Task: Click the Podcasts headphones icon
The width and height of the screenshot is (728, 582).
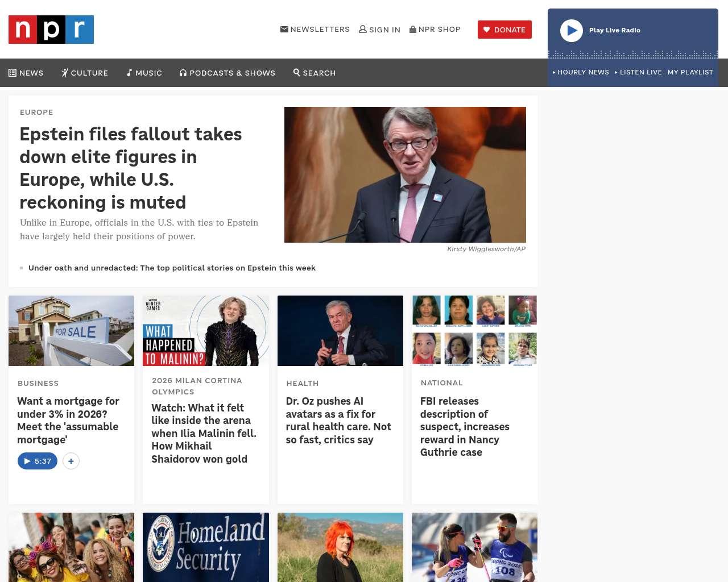Action: pos(183,73)
